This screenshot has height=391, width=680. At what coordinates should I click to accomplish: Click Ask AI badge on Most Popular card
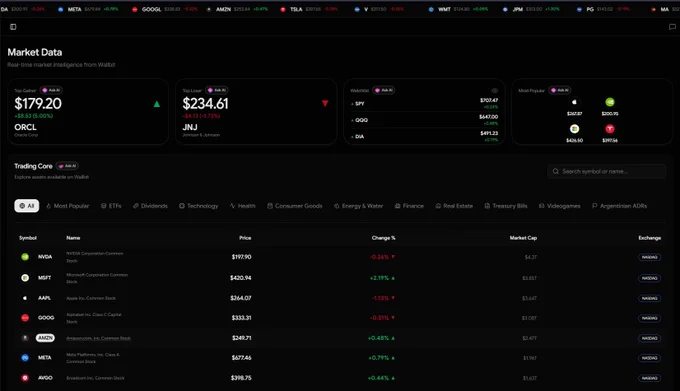pyautogui.click(x=560, y=90)
